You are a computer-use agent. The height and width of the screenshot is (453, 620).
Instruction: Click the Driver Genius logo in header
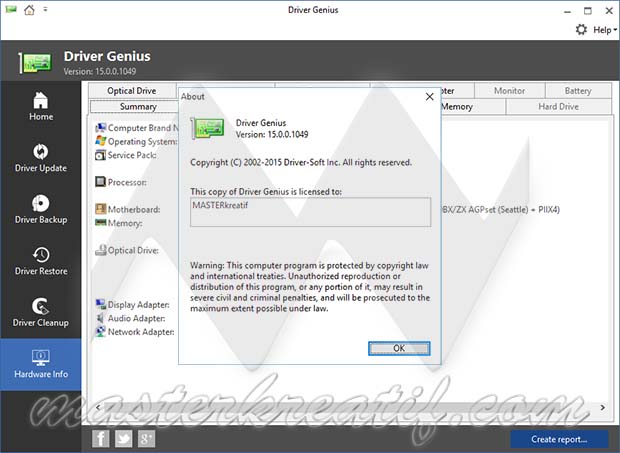(35, 63)
